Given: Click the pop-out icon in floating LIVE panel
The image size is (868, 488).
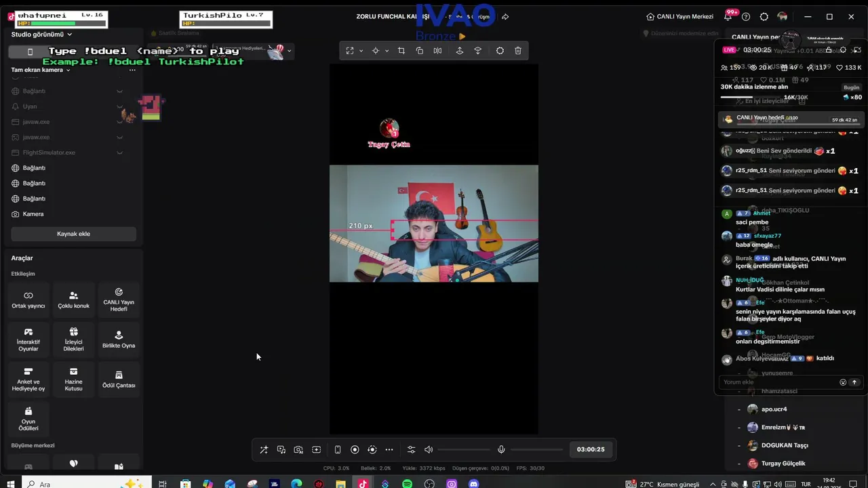Looking at the screenshot, I should pyautogui.click(x=857, y=50).
